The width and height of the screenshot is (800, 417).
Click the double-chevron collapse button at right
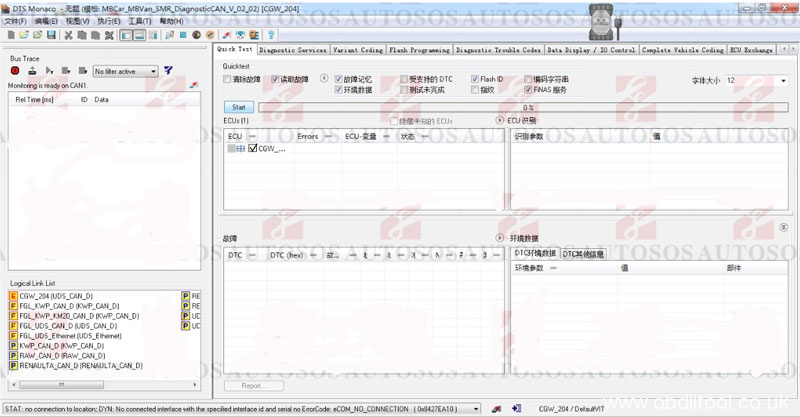[784, 227]
